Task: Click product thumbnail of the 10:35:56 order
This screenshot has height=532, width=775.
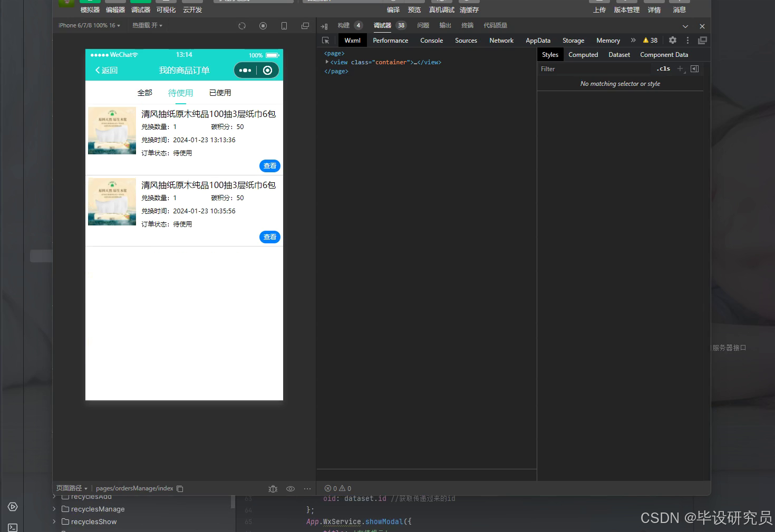Action: 112,202
